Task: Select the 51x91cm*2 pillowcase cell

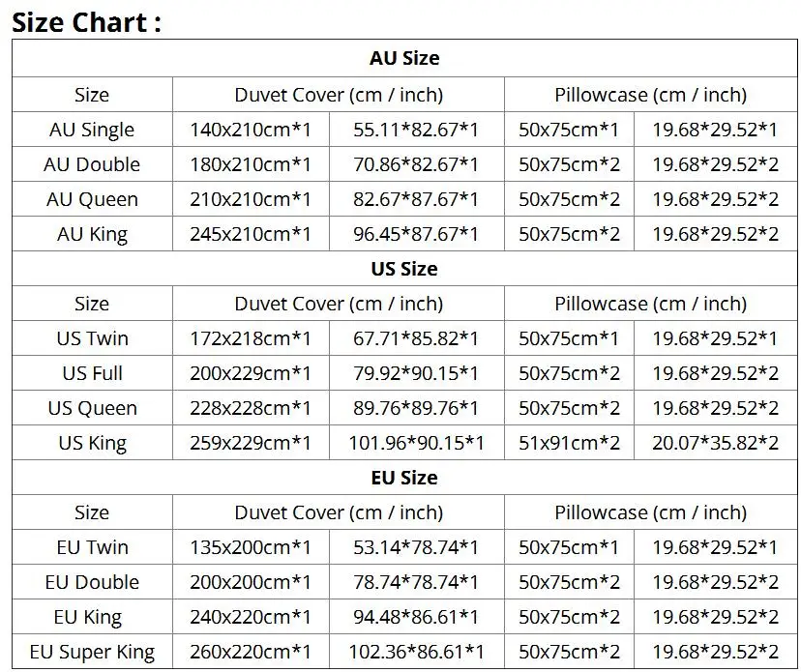Action: tap(569, 443)
